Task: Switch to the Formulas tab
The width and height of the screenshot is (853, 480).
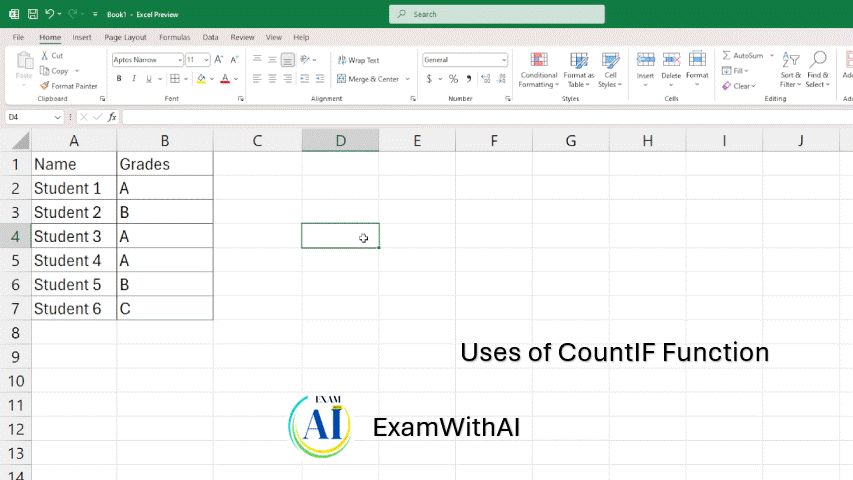Action: [x=175, y=37]
